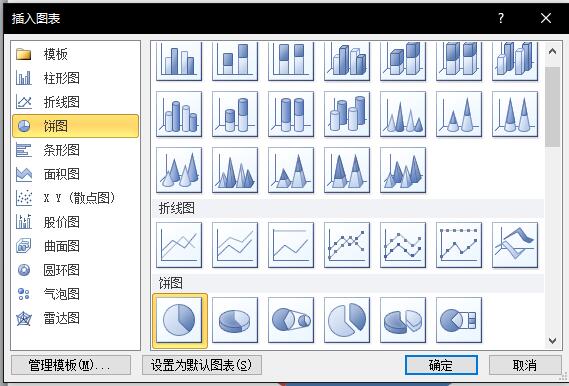This screenshot has width=569, height=386.
Task: Click the chart gallery scroll down arrow
Action: [x=552, y=340]
